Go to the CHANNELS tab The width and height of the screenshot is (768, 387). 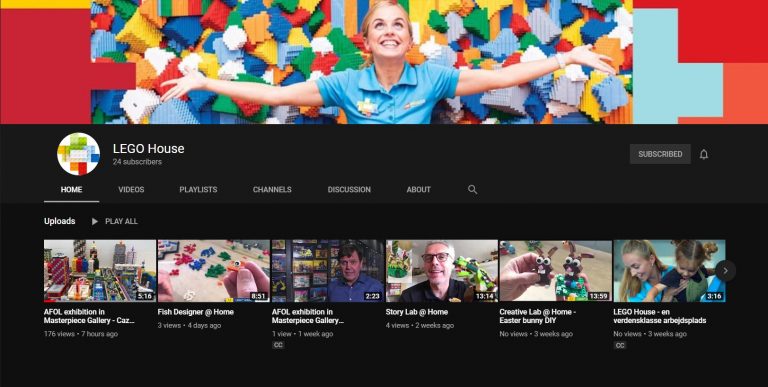[272, 190]
